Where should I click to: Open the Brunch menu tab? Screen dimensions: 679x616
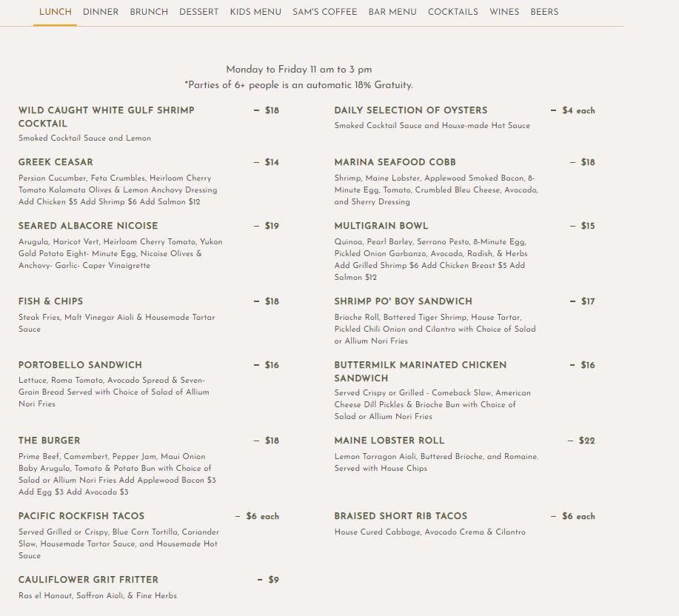click(149, 12)
